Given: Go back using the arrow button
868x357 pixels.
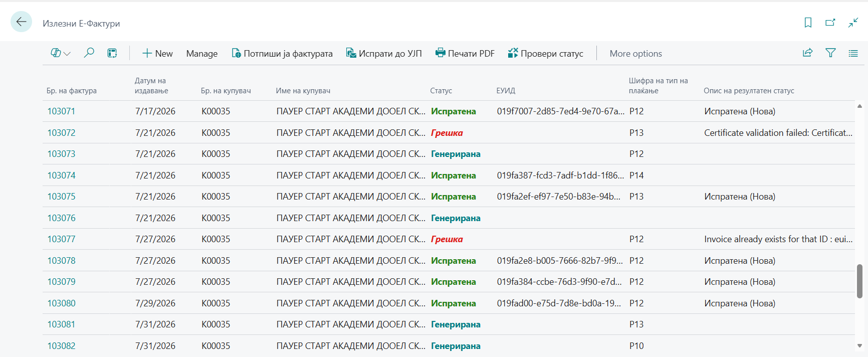Looking at the screenshot, I should 21,22.
